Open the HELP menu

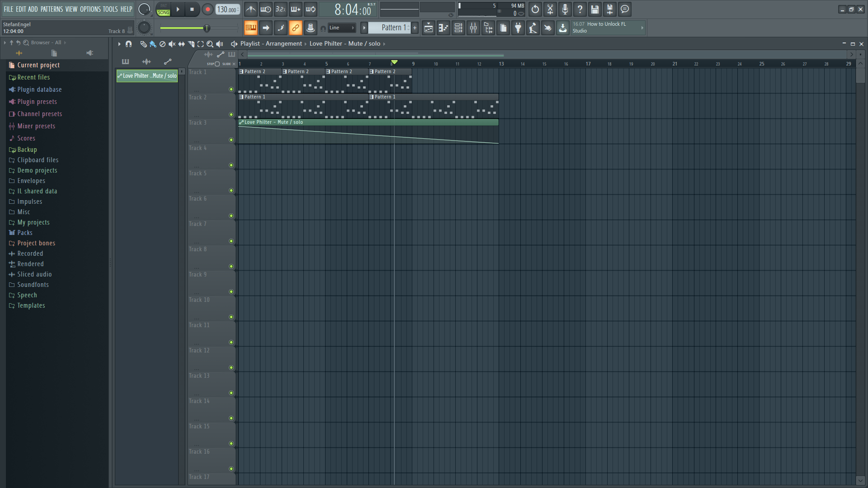tap(126, 9)
